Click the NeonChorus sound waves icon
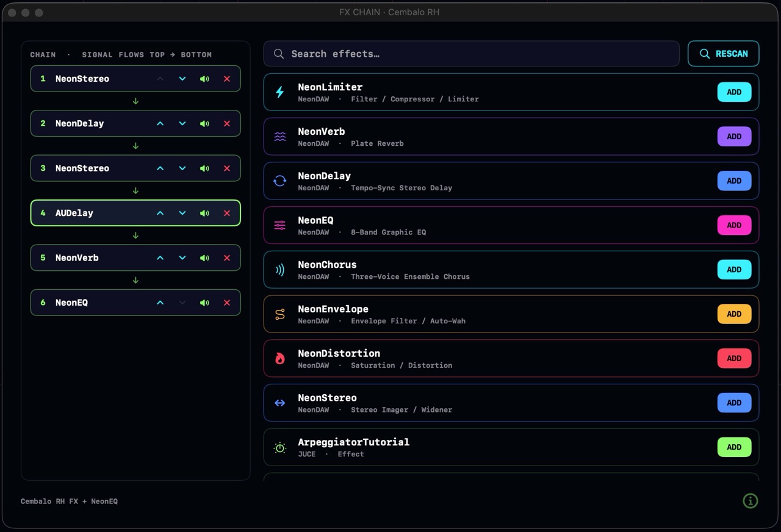Image resolution: width=781 pixels, height=532 pixels. point(279,270)
